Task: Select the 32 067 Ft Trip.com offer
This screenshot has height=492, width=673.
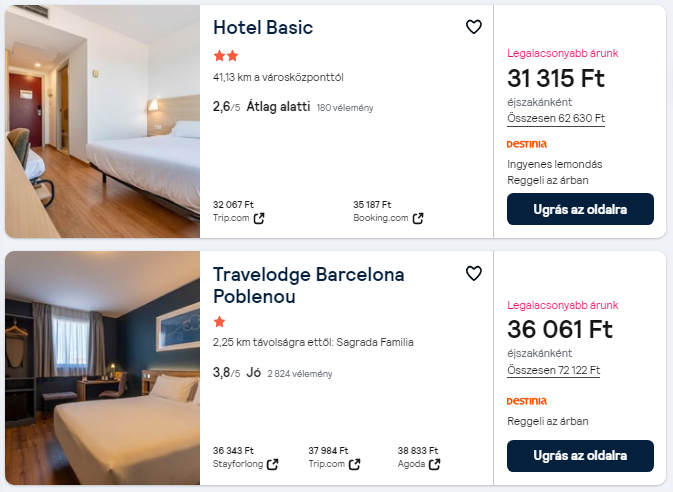Action: click(x=233, y=205)
